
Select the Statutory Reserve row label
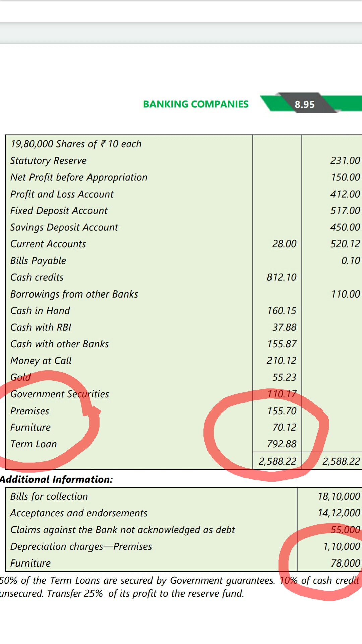[x=48, y=161]
